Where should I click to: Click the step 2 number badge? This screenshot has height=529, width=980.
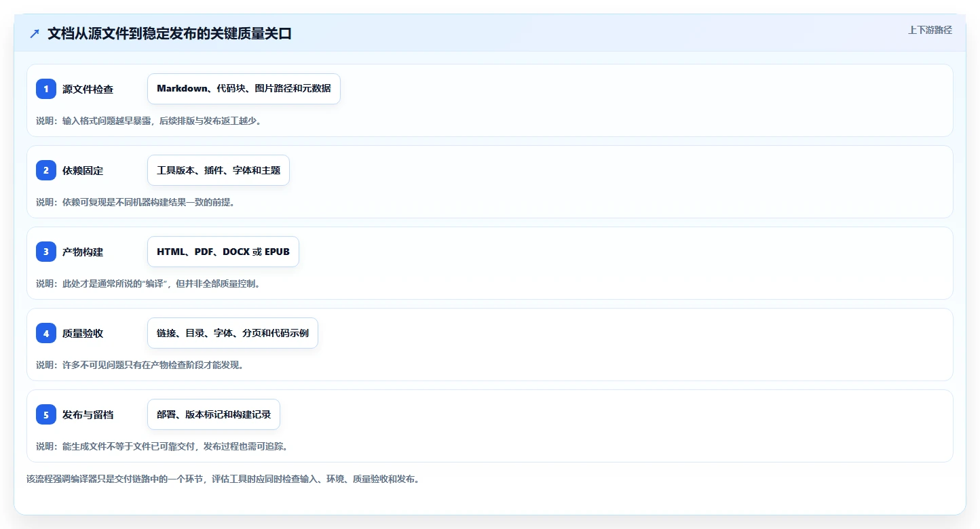click(x=46, y=170)
